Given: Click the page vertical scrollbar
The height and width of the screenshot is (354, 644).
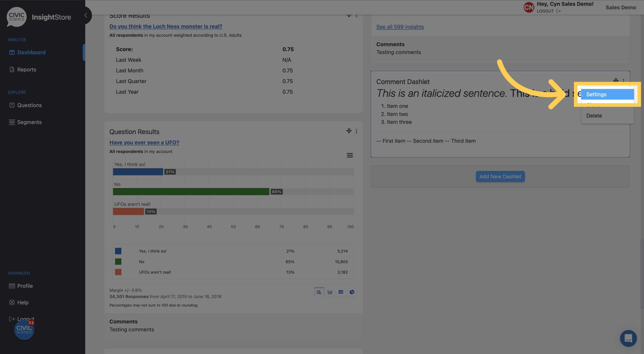Looking at the screenshot, I should click(x=642, y=274).
